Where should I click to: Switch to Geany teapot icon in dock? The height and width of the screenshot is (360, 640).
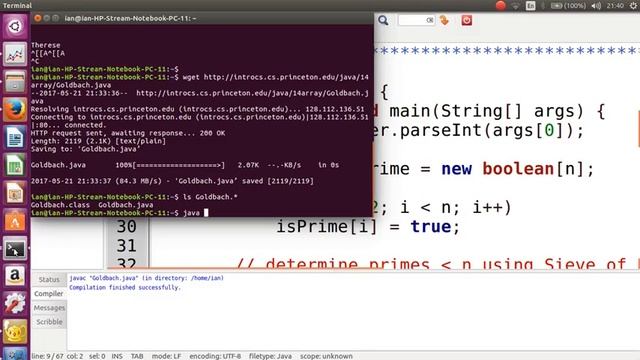[x=15, y=331]
